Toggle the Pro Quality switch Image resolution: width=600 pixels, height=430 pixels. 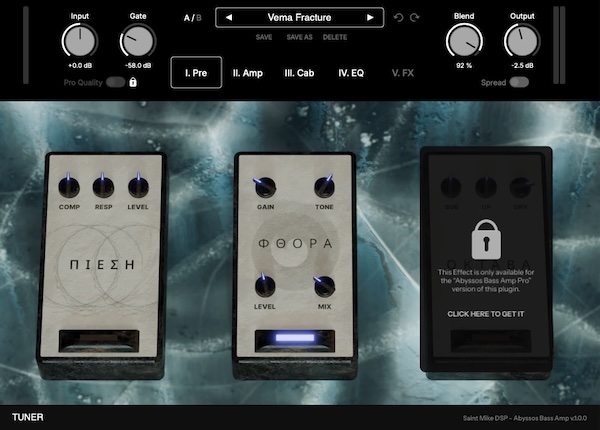pyautogui.click(x=116, y=82)
